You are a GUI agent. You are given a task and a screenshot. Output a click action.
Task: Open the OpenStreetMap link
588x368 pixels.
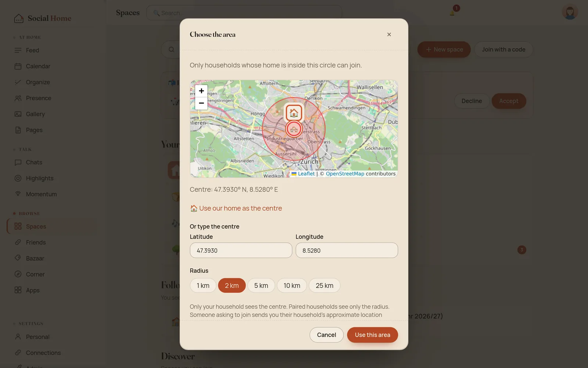pos(345,174)
